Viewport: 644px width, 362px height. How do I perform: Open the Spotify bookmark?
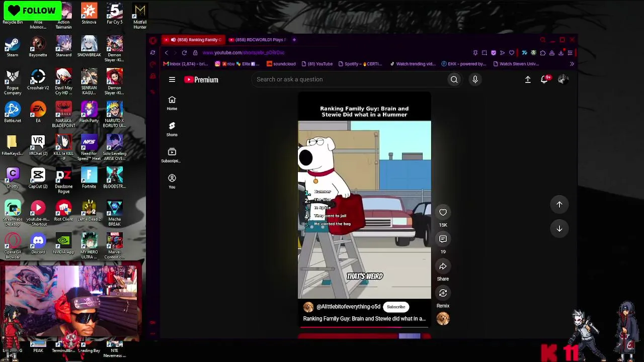coord(360,64)
